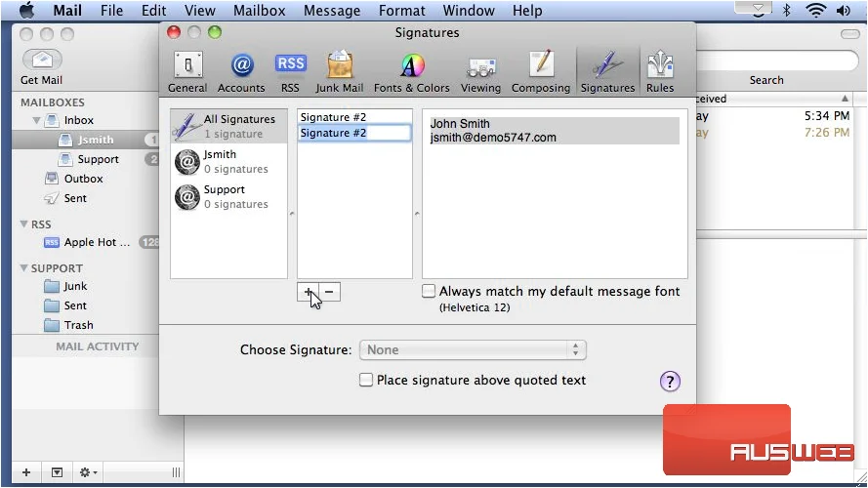868x488 pixels.
Task: Enable Always match my default message font
Action: (x=429, y=291)
